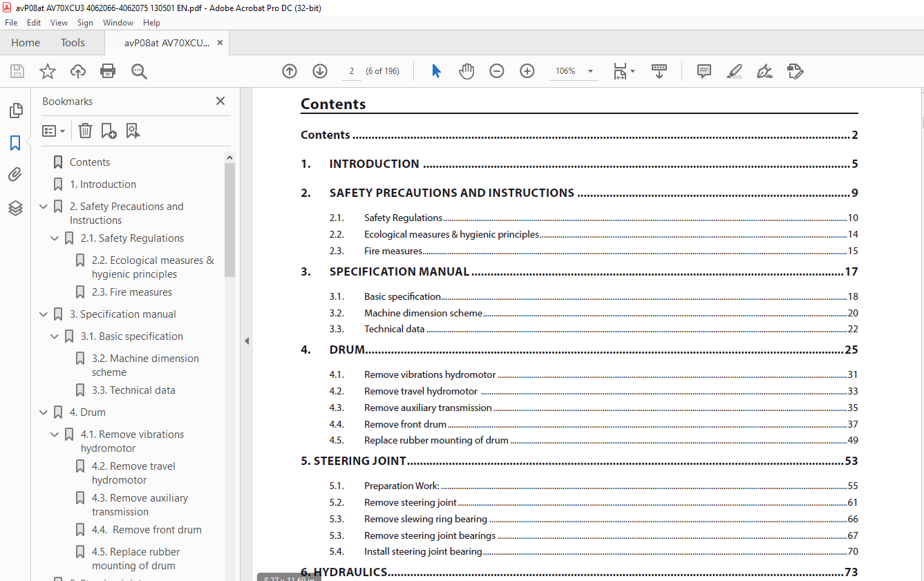Delete the selected bookmark with trash icon
Screen dimensions: 924x581
85,131
